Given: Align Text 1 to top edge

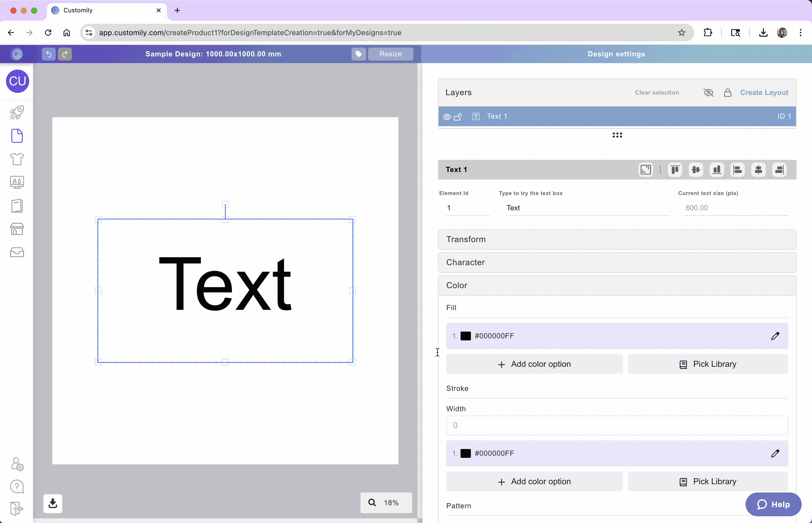Looking at the screenshot, I should (675, 169).
